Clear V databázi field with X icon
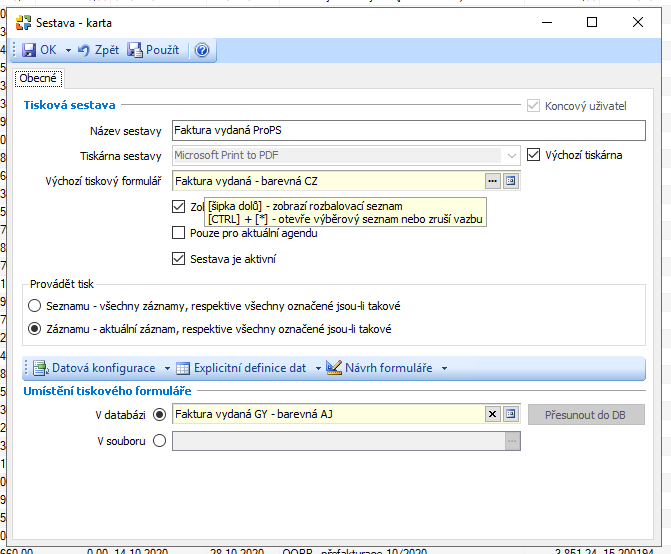Screen dimensions: 671x554 click(492, 414)
